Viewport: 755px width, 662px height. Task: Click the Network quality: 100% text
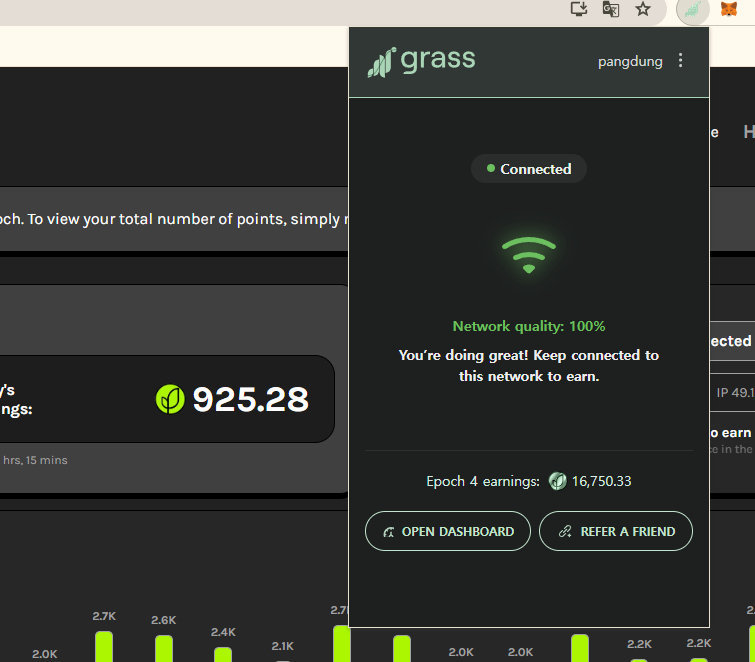pyautogui.click(x=529, y=326)
